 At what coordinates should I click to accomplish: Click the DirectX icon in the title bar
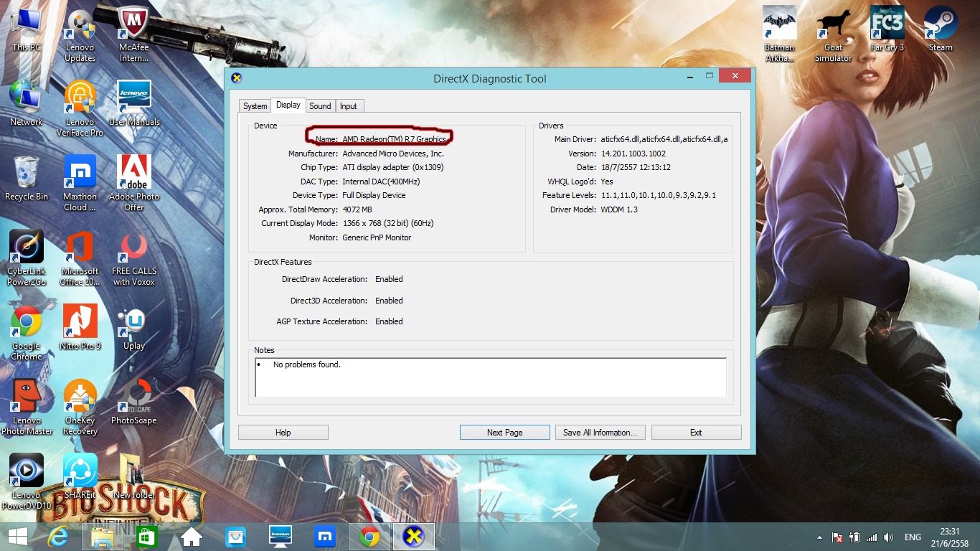(236, 78)
